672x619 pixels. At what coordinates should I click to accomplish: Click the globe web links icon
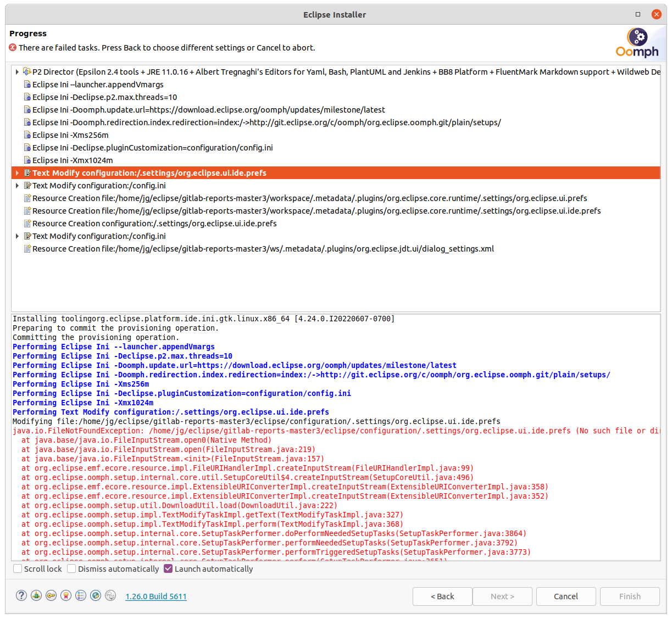tap(96, 595)
